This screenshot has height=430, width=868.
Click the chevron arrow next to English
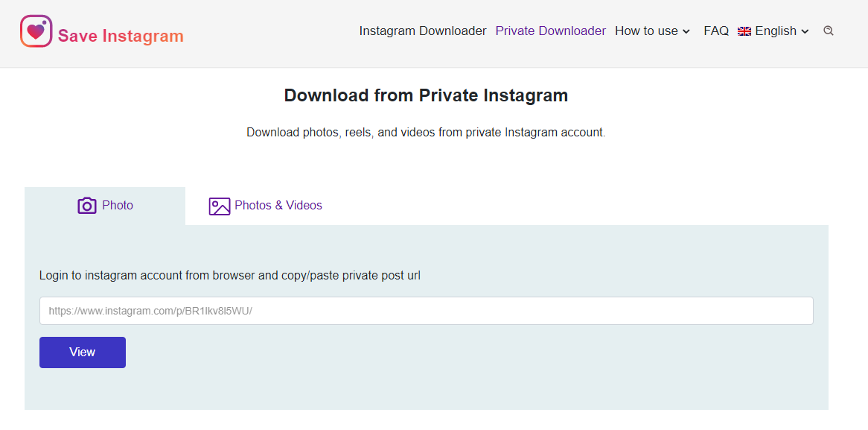point(805,32)
